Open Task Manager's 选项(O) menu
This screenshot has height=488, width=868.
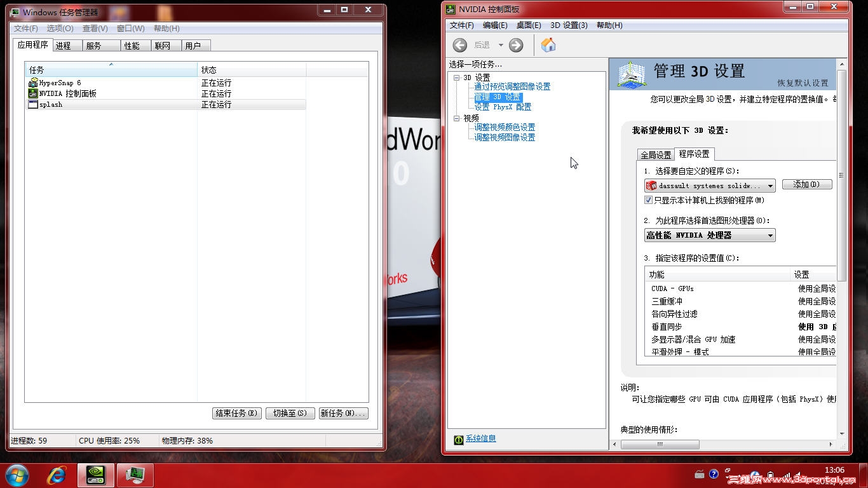click(x=60, y=29)
